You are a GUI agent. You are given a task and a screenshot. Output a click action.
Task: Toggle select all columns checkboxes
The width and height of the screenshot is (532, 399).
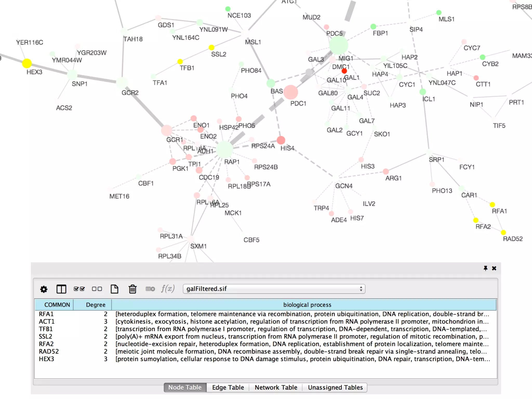(x=79, y=289)
